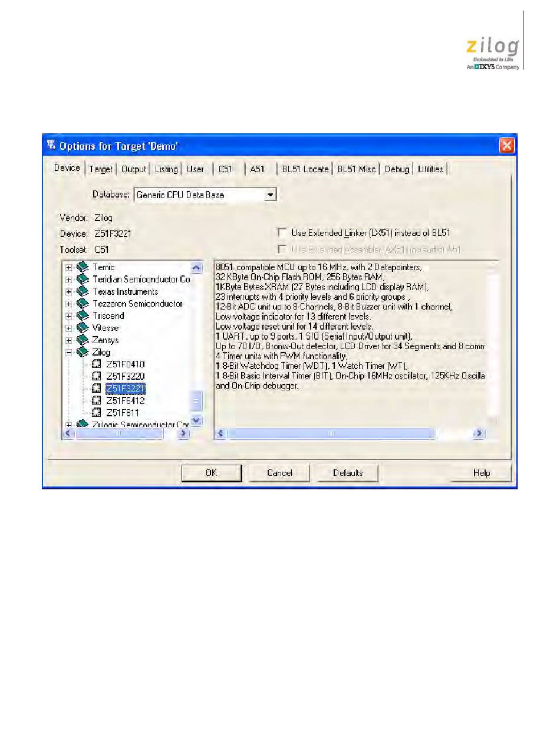
Task: Click the Triscend book icon
Action: pos(83,316)
